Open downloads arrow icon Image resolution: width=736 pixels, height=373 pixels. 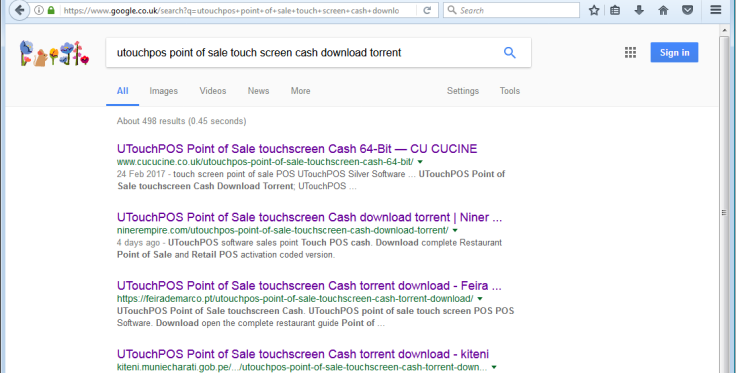639,10
